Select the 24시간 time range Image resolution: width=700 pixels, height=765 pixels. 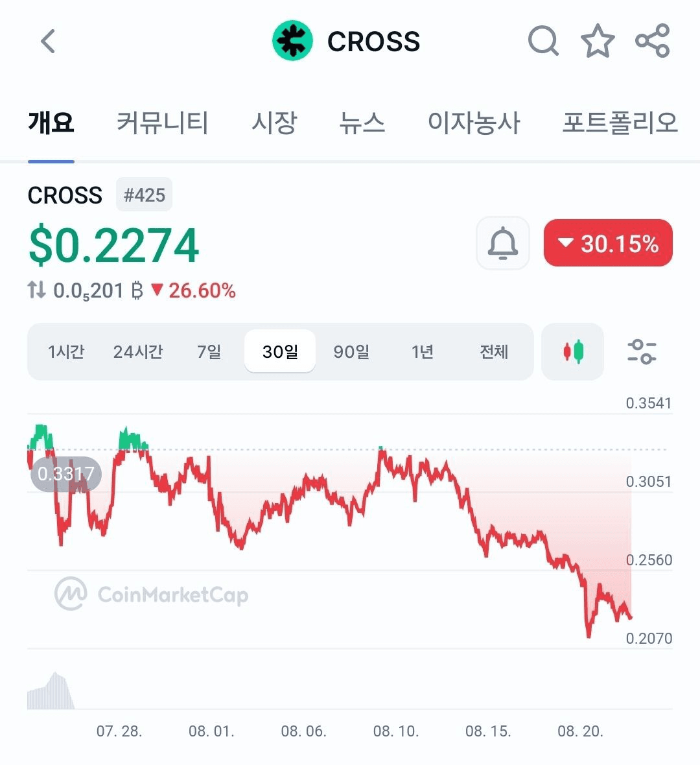138,352
